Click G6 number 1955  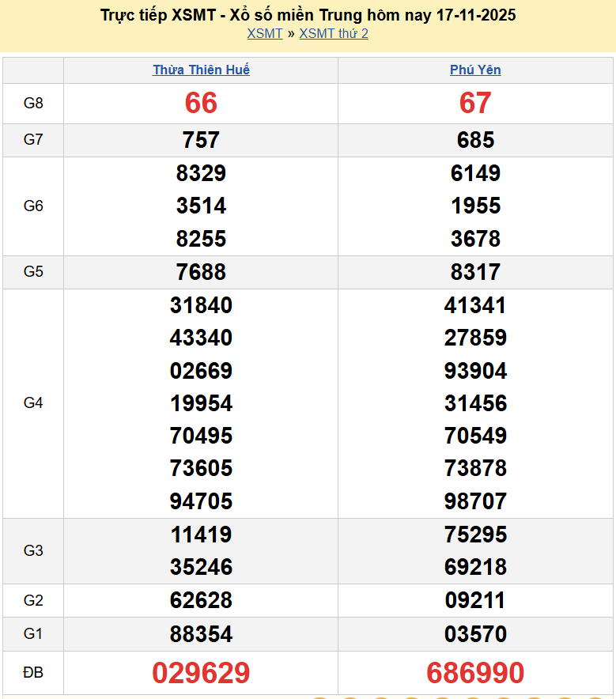point(475,206)
